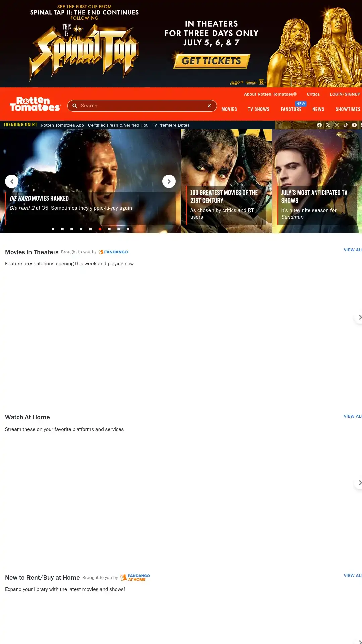Click NEW badge above FanStore
This screenshot has width=362, height=644.
pos(301,104)
